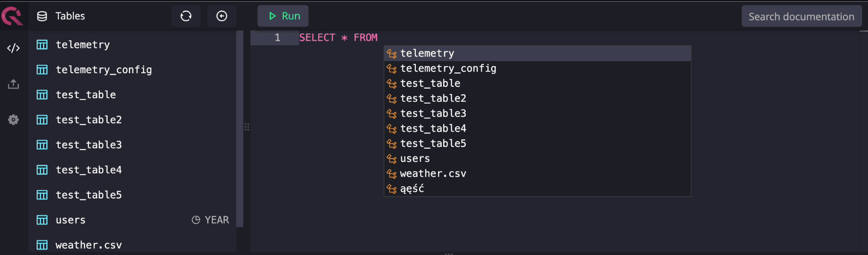Open settings gear in sidebar
The height and width of the screenshot is (255, 868).
pos(14,120)
